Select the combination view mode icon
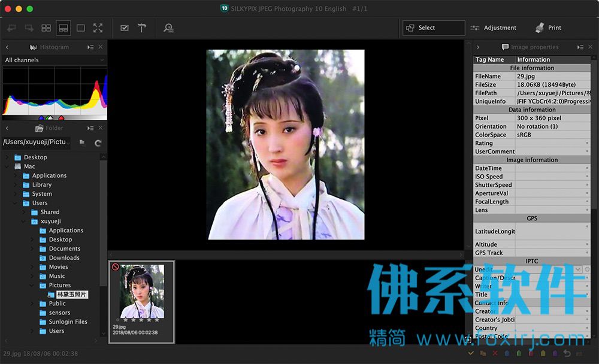This screenshot has height=364, width=599. [x=63, y=28]
